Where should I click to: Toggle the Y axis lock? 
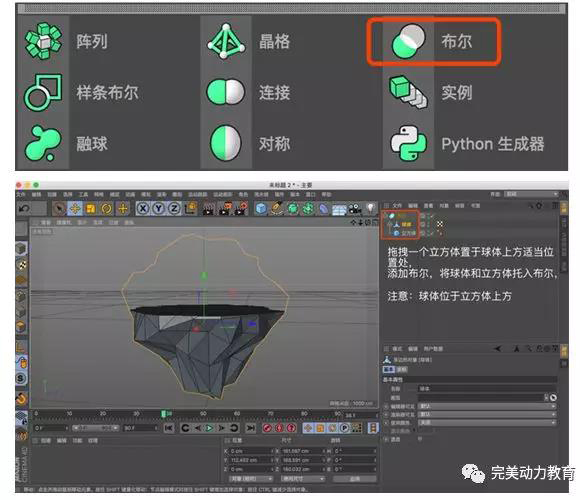[x=158, y=209]
